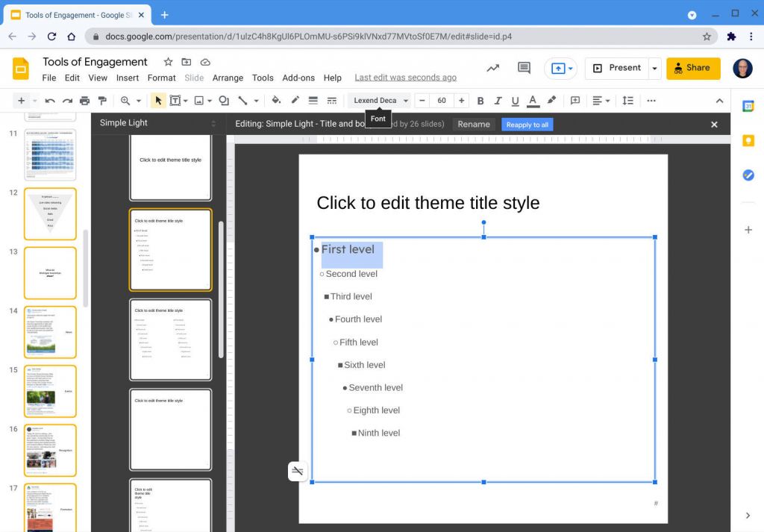Open version history via last edit link
The image size is (764, 532).
tap(405, 77)
